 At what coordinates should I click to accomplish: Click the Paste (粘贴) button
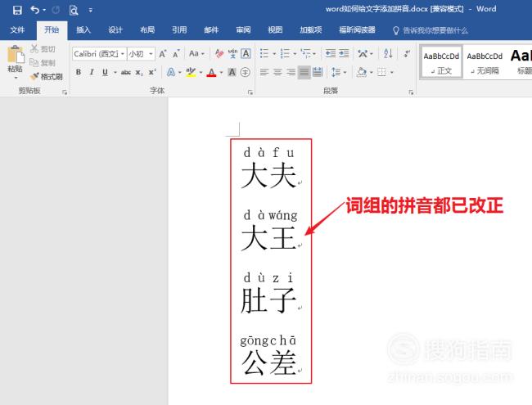[15, 62]
